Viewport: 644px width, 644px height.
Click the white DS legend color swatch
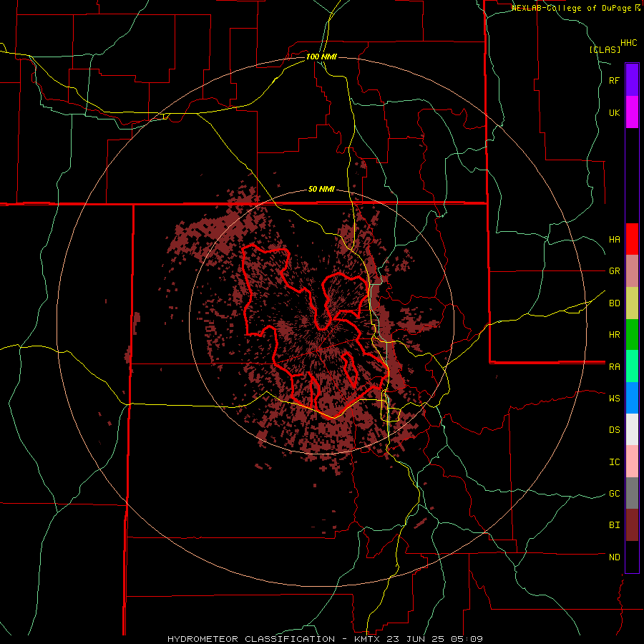[x=632, y=430]
